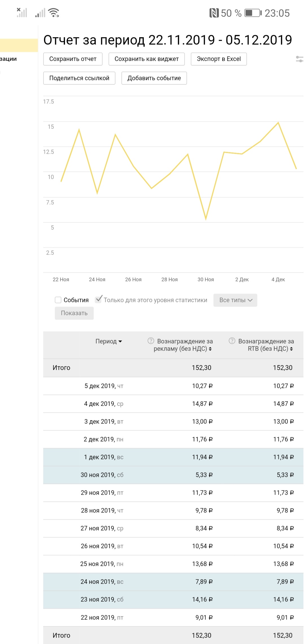Open the chart settings sliders icon
Viewport: 305px width, 644px height.
(299, 59)
